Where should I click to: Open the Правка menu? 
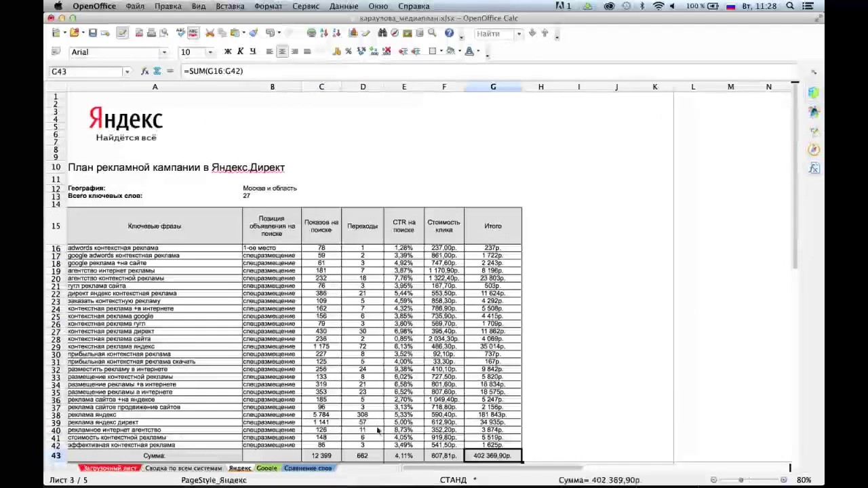167,6
